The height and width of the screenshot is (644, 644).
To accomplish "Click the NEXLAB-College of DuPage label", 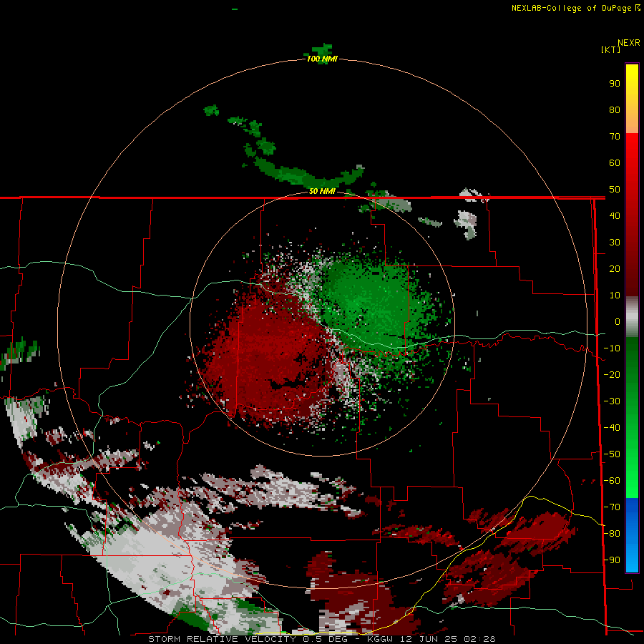I will pos(571,8).
